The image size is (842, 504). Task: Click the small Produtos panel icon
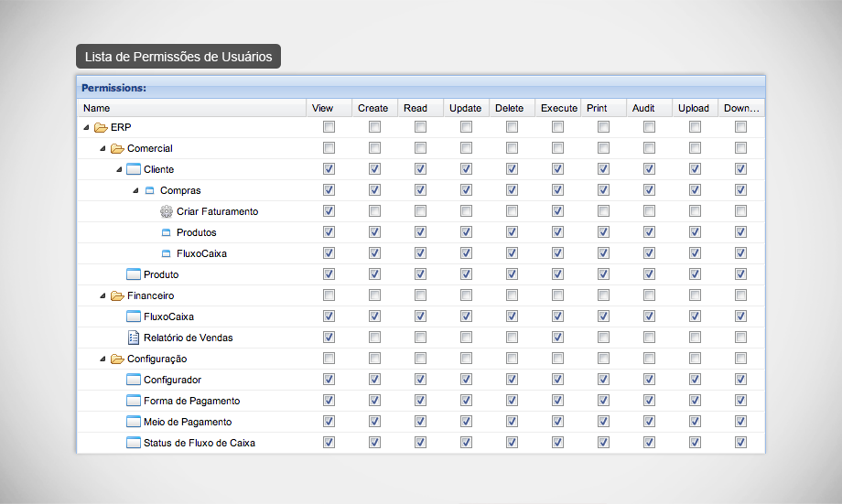coord(167,232)
